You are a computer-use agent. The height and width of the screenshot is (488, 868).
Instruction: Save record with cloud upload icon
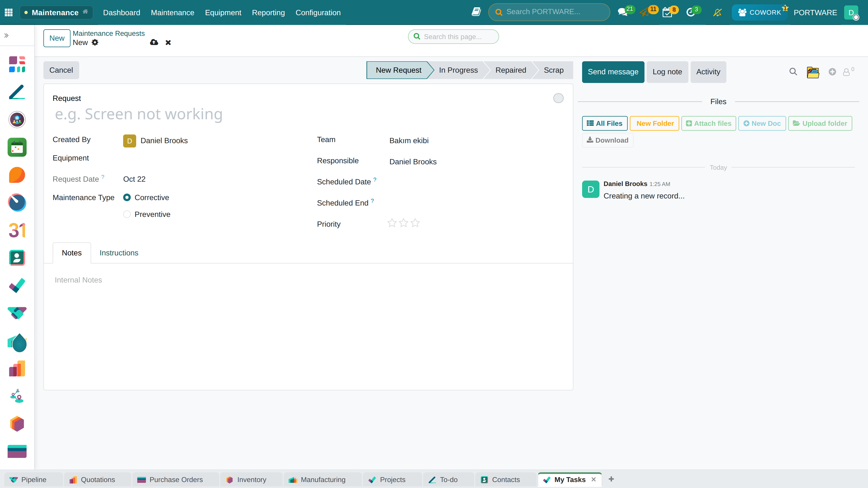tap(154, 42)
